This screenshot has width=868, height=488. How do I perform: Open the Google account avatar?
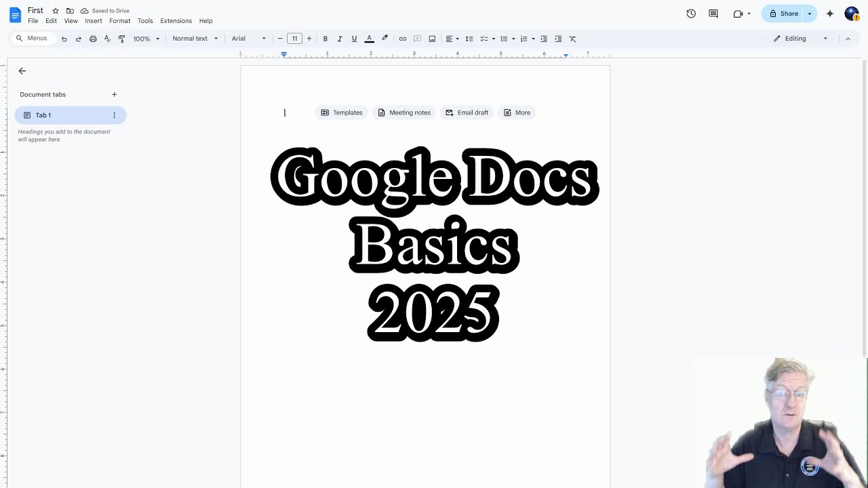tap(852, 14)
